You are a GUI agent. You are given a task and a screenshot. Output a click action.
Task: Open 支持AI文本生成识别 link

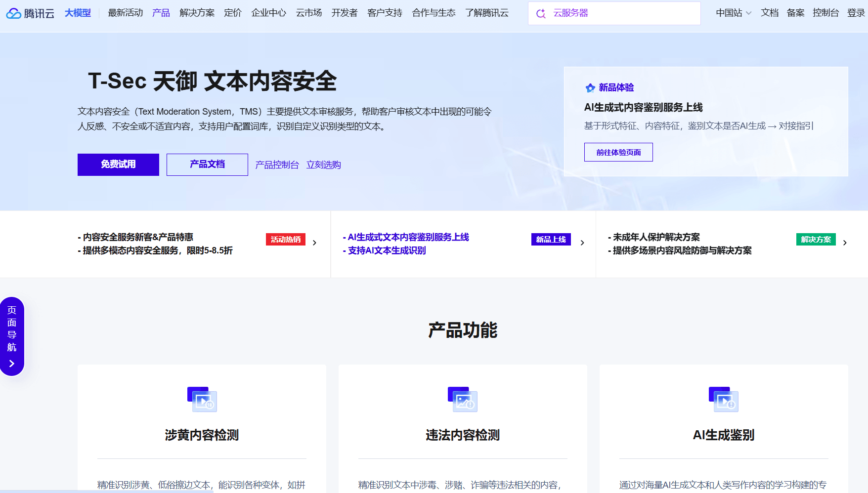(384, 250)
